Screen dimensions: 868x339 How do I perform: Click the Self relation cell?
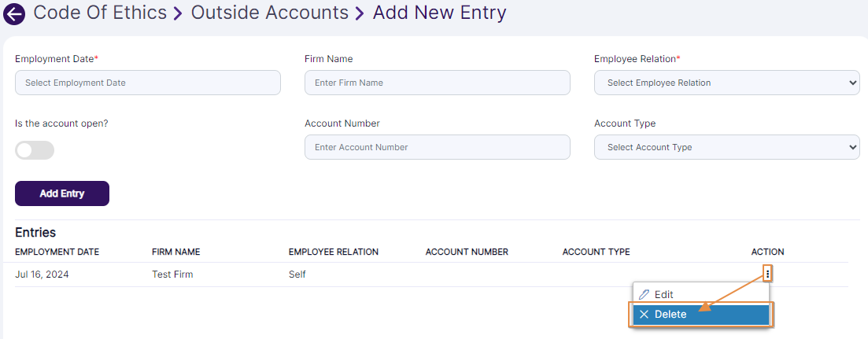[x=297, y=275]
